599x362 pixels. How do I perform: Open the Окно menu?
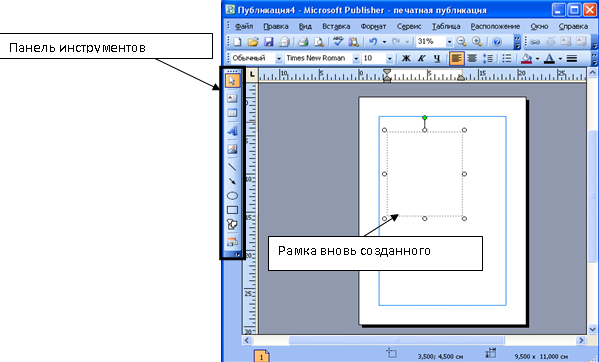click(539, 26)
